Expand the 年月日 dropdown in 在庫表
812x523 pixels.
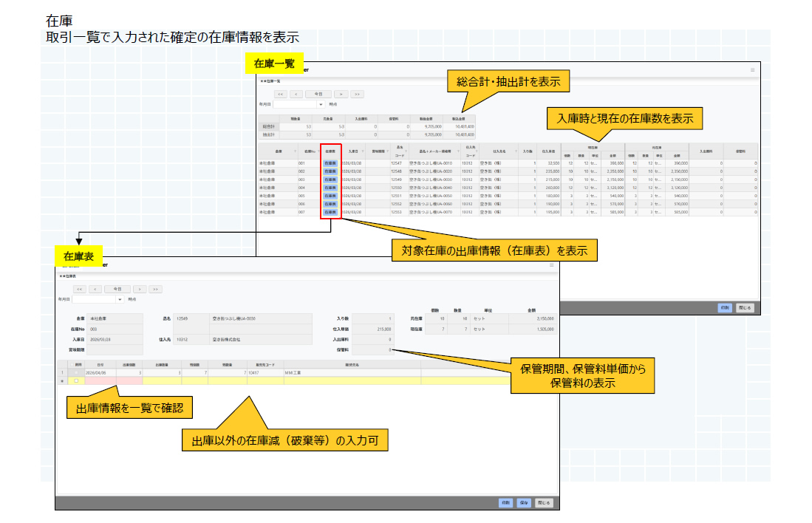tap(119, 300)
